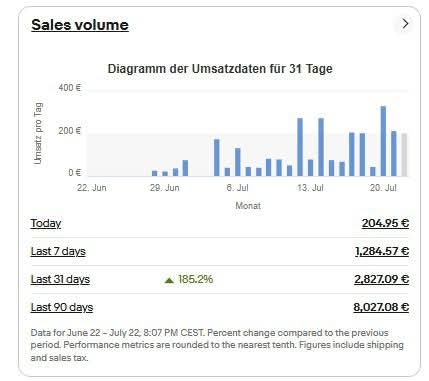The height and width of the screenshot is (381, 429).
Task: Select the Data for June 22 footnote text
Action: point(217,345)
